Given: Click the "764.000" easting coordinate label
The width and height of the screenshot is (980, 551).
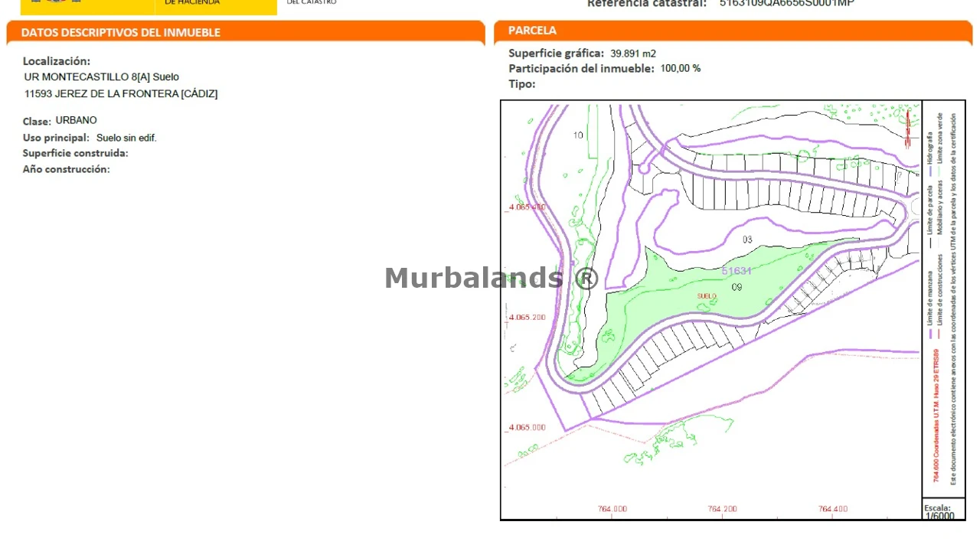Looking at the screenshot, I should coord(612,509).
